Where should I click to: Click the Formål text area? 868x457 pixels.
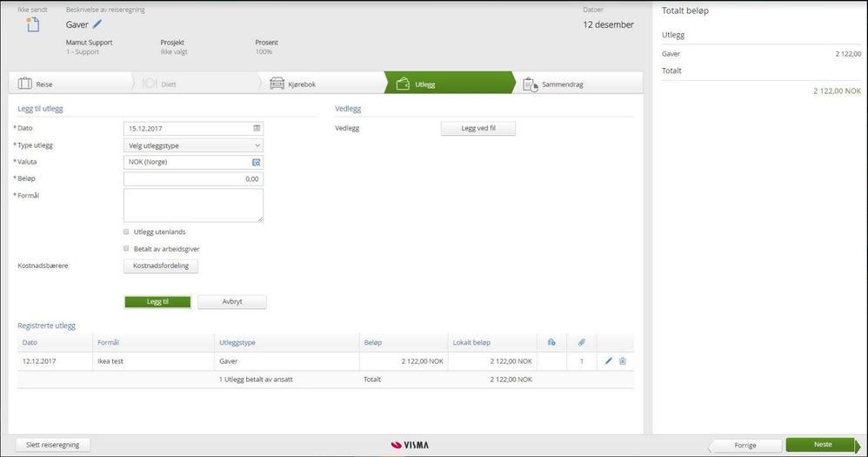(193, 205)
